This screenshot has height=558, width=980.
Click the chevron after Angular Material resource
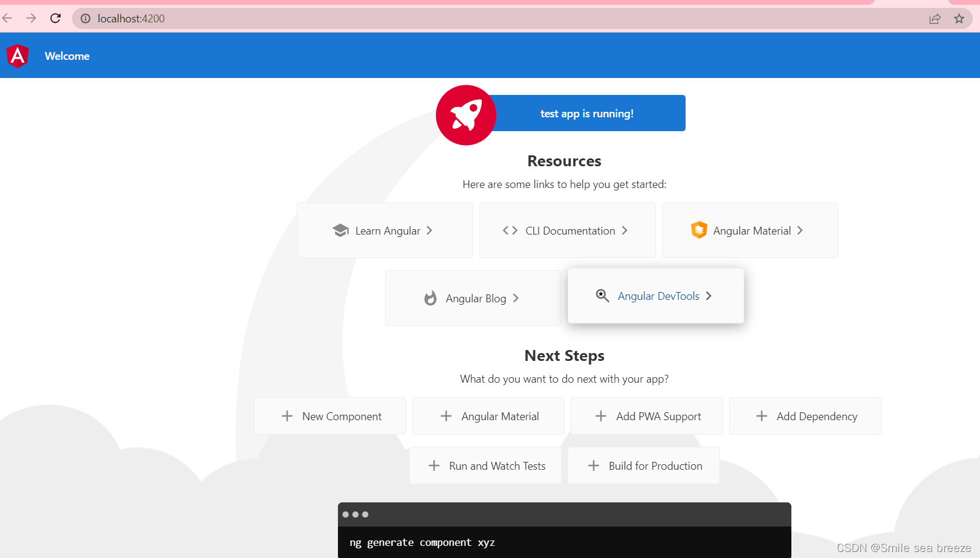[x=800, y=230]
